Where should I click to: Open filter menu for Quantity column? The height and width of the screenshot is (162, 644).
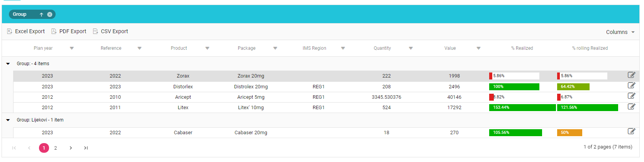(411, 48)
